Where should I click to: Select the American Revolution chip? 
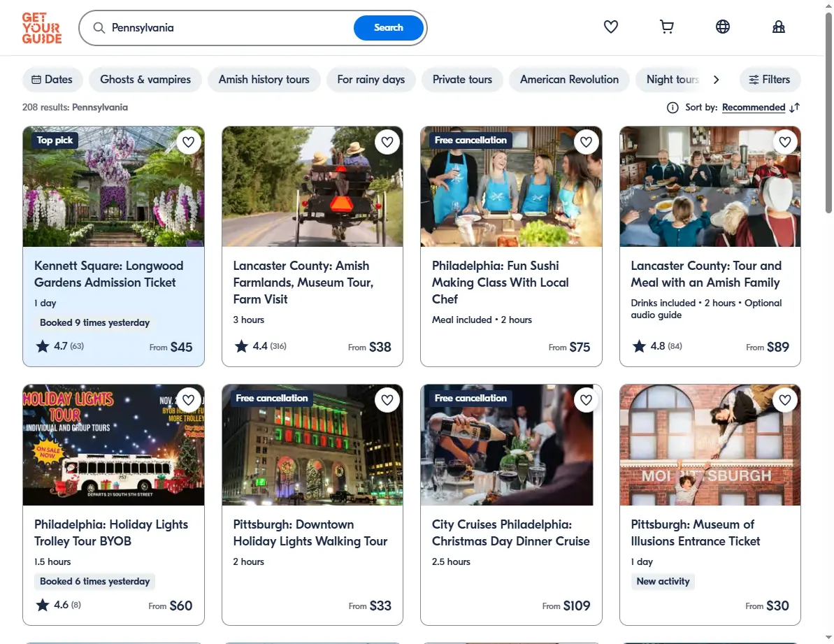569,80
